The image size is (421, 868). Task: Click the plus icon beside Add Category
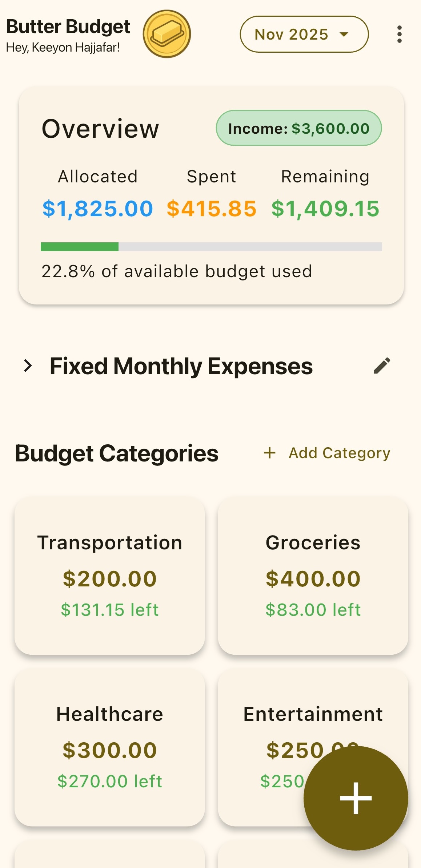point(269,453)
